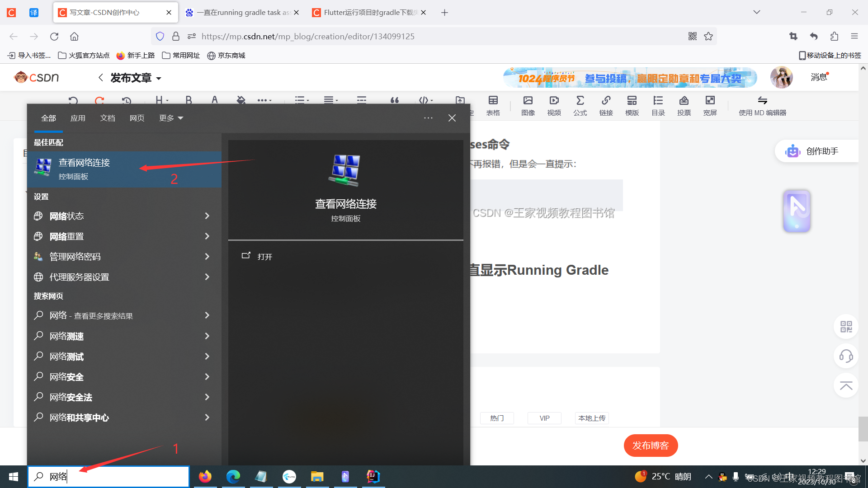The width and height of the screenshot is (868, 488).
Task: Open the font color picker
Action: click(x=215, y=100)
